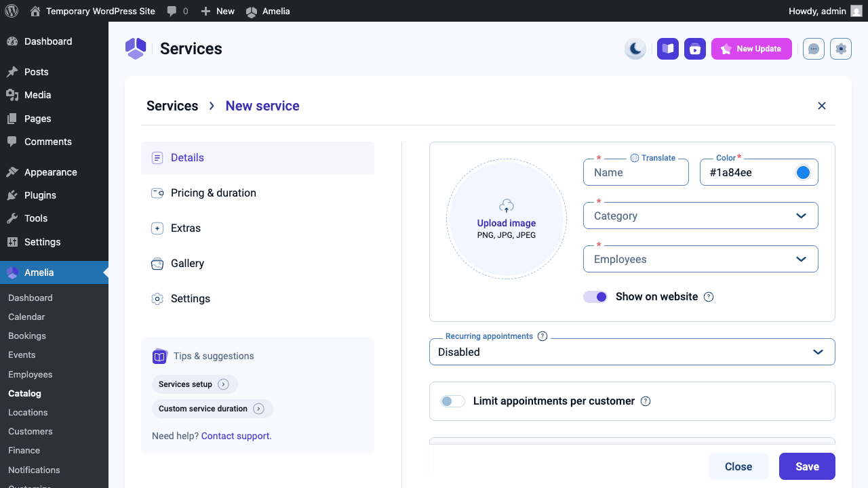Toggle the Show on website switch
This screenshot has height=488, width=868.
click(x=595, y=297)
